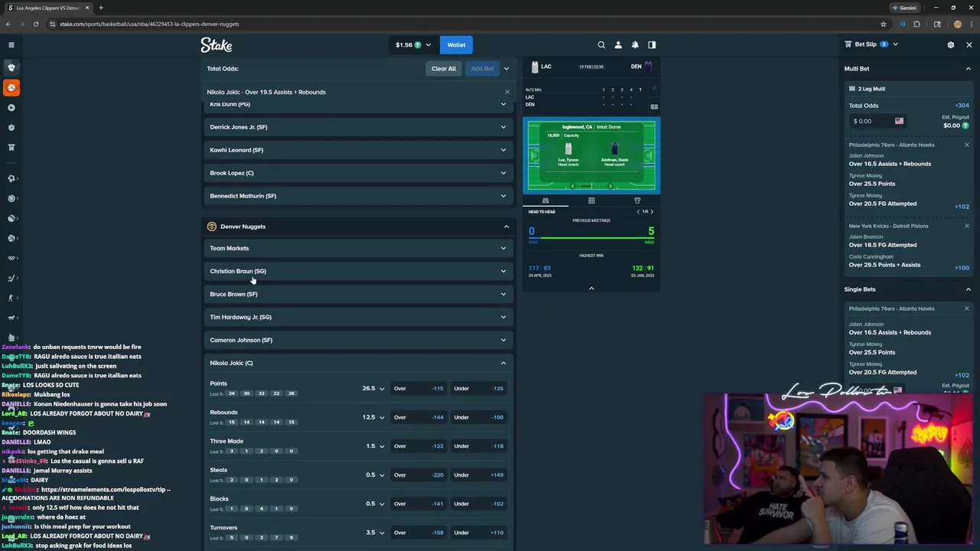Expand Kawhi Leonard (SF) markets
This screenshot has height=551, width=980.
point(358,150)
